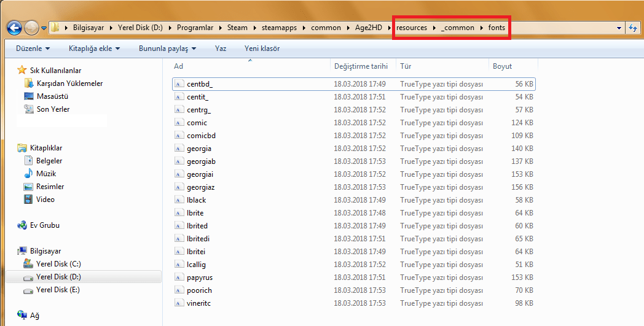This screenshot has width=644, height=326.
Task: Click the Age2HD breadcrumb segment
Action: coord(369,28)
